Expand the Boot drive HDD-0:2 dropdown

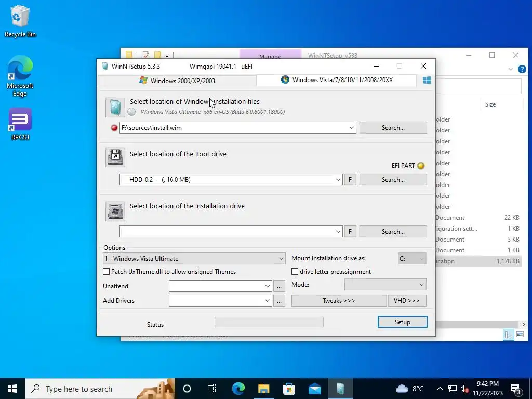tap(338, 179)
